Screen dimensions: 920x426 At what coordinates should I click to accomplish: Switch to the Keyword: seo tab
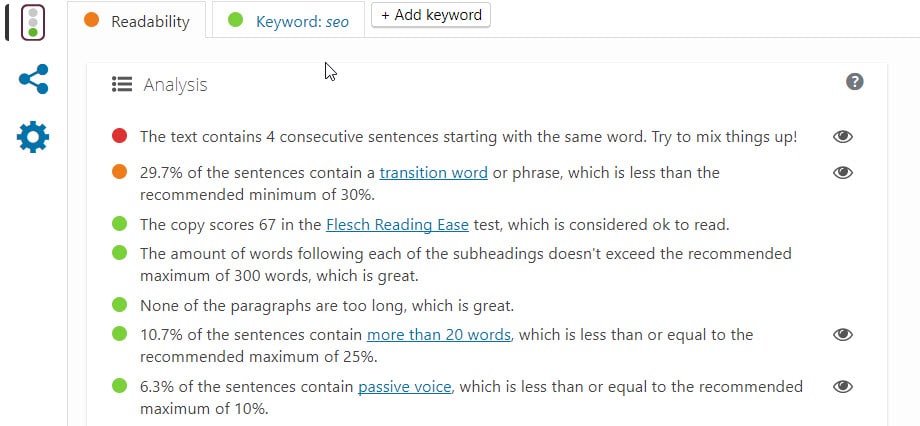(x=289, y=21)
